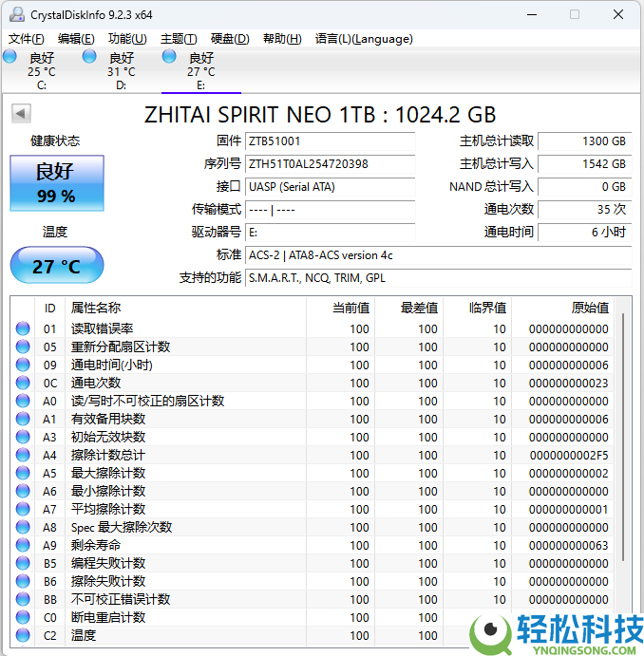Click status orb of attribute BB 不可校正错误计数
This screenshot has height=656, width=644.
(23, 599)
